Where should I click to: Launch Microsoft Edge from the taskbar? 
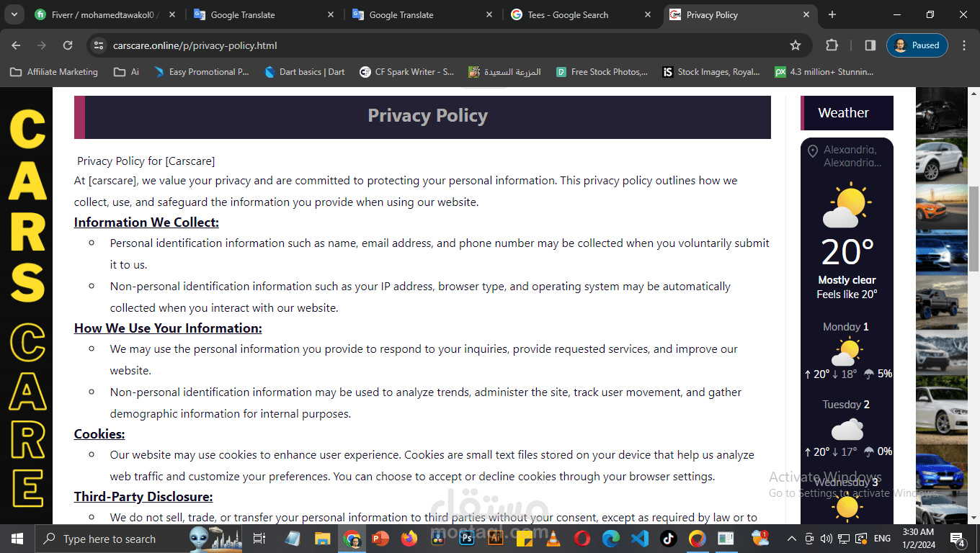point(610,539)
